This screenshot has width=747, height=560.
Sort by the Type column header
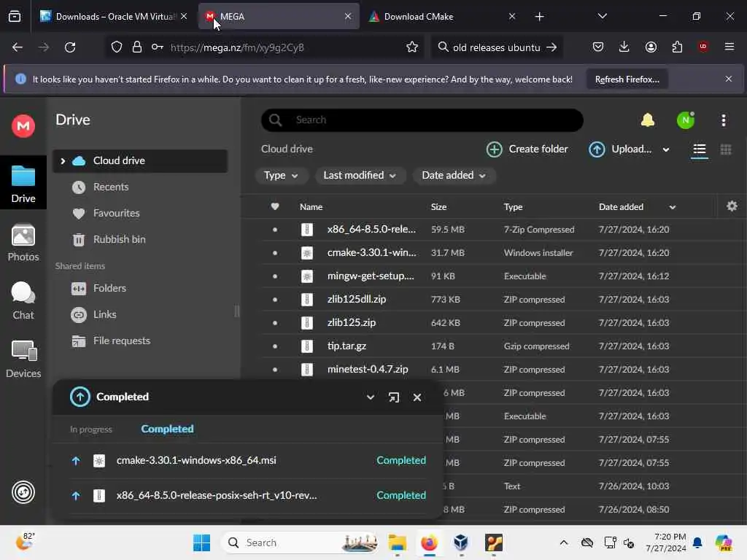[513, 206]
